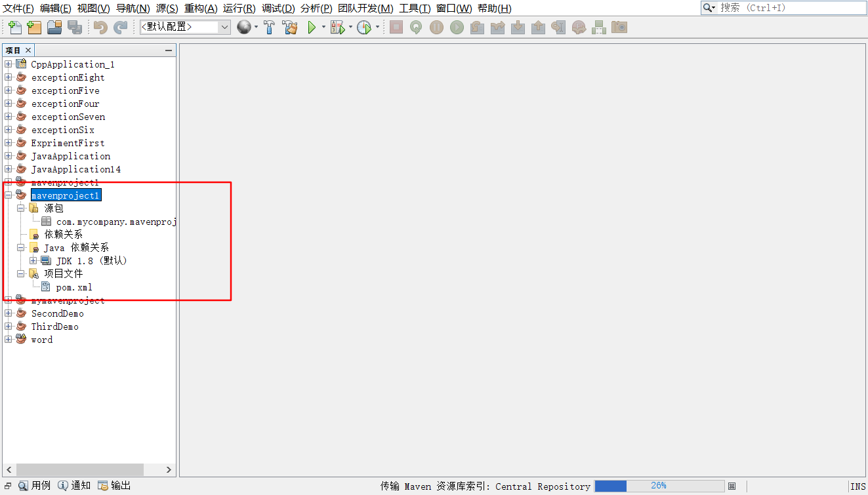
Task: Select the com.mycompany.mavenproj package
Action: click(117, 222)
